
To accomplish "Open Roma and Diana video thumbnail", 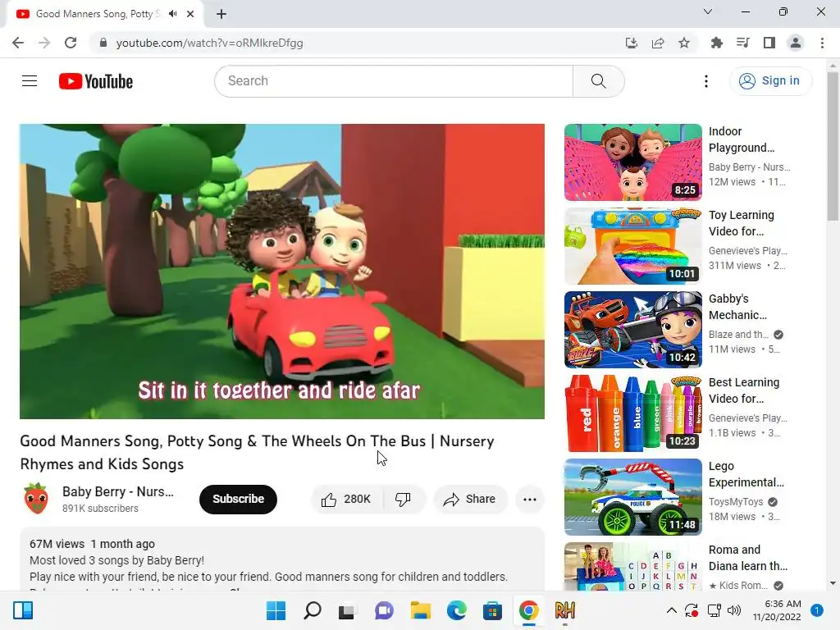I will (632, 566).
